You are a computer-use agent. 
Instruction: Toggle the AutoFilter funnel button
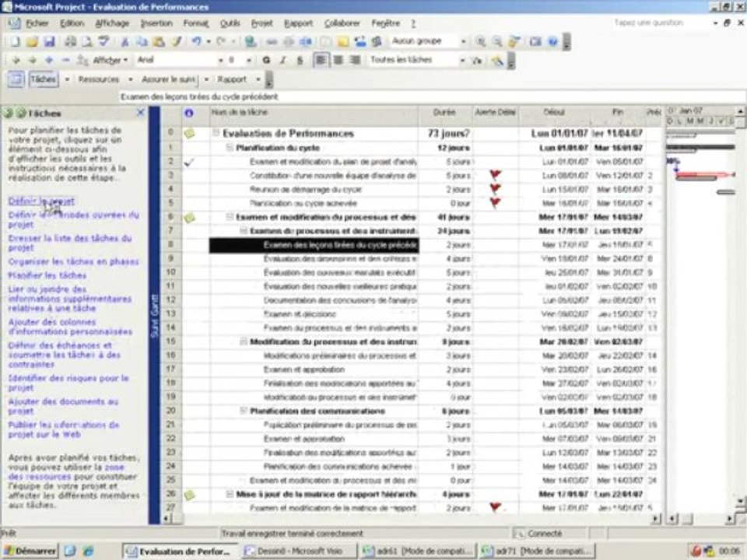pyautogui.click(x=477, y=61)
